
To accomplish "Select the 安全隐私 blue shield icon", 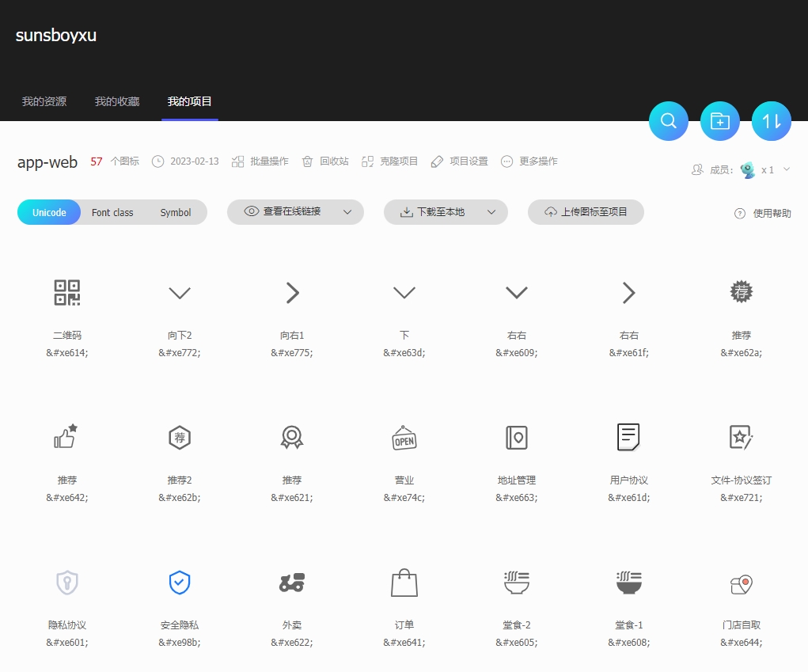I will [179, 583].
